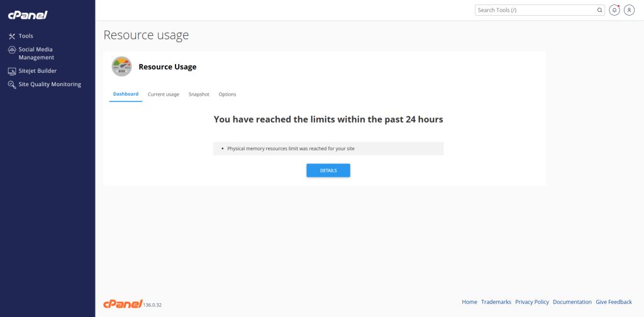Go to the Dashboard tab
This screenshot has width=644, height=317.
126,94
